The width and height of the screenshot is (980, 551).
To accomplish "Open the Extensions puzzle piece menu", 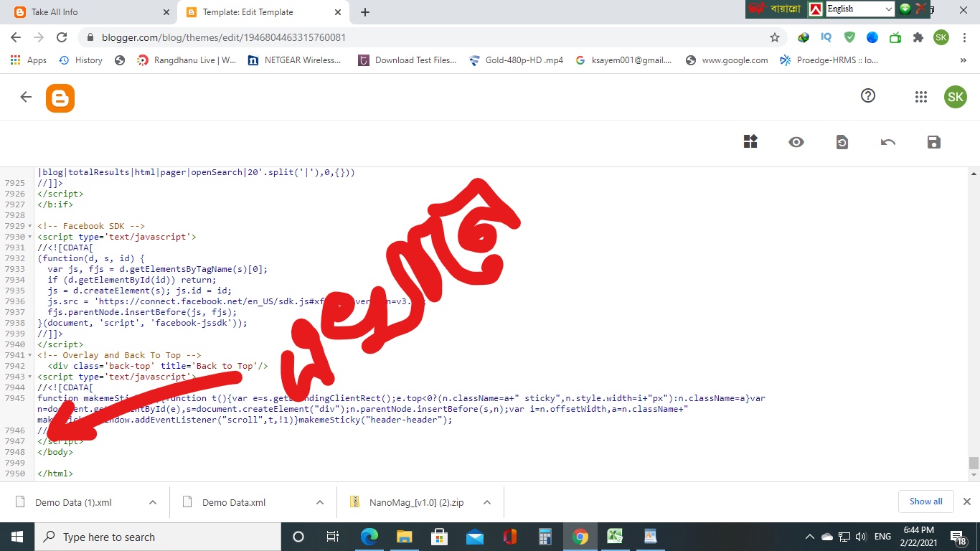I will coord(918,37).
